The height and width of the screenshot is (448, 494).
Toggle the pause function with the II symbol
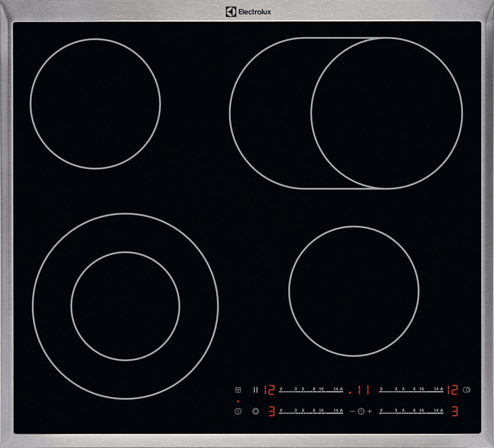pos(255,390)
